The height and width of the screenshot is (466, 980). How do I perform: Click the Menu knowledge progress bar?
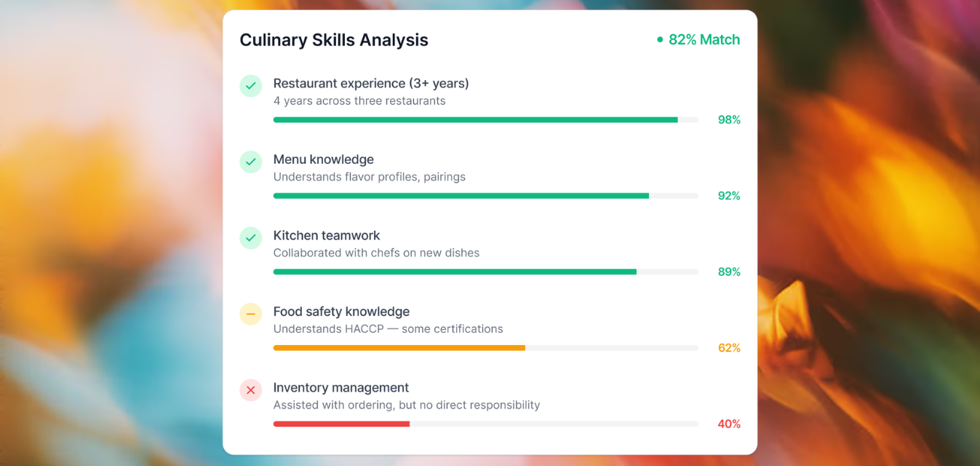pyautogui.click(x=485, y=195)
